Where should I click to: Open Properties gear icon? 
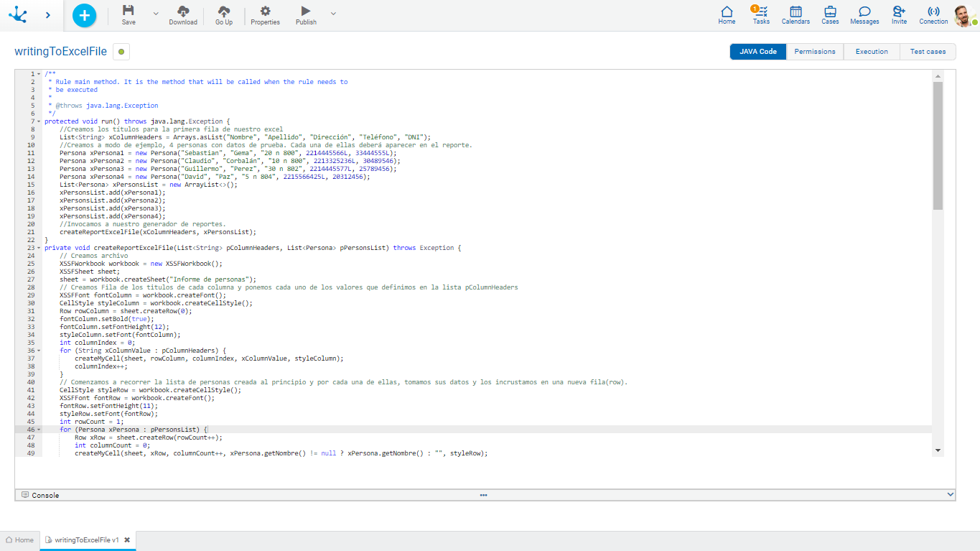(x=265, y=15)
